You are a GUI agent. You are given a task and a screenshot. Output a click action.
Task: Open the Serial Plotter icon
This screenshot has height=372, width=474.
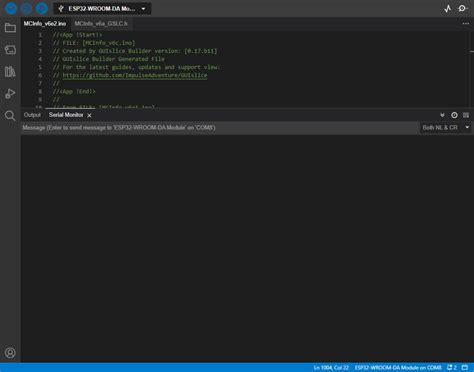(448, 9)
